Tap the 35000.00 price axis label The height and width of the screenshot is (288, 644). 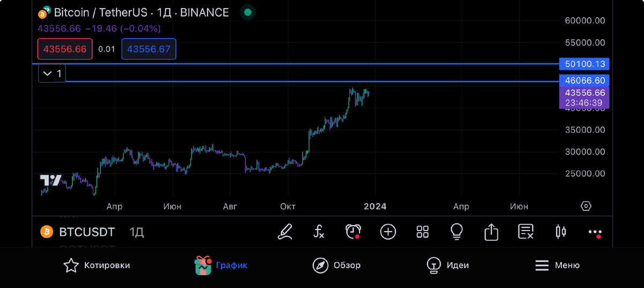585,129
